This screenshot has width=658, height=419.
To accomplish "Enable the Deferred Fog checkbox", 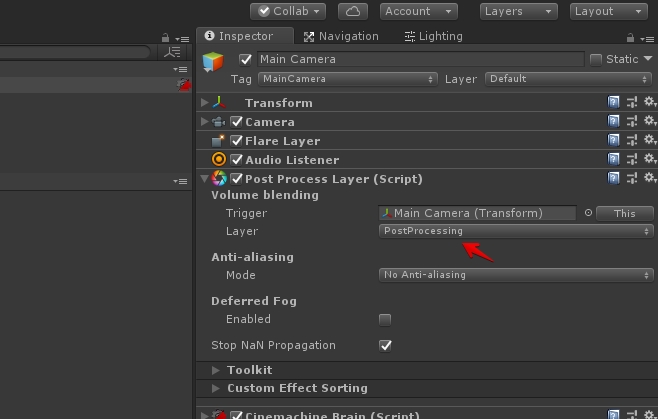I will (385, 320).
